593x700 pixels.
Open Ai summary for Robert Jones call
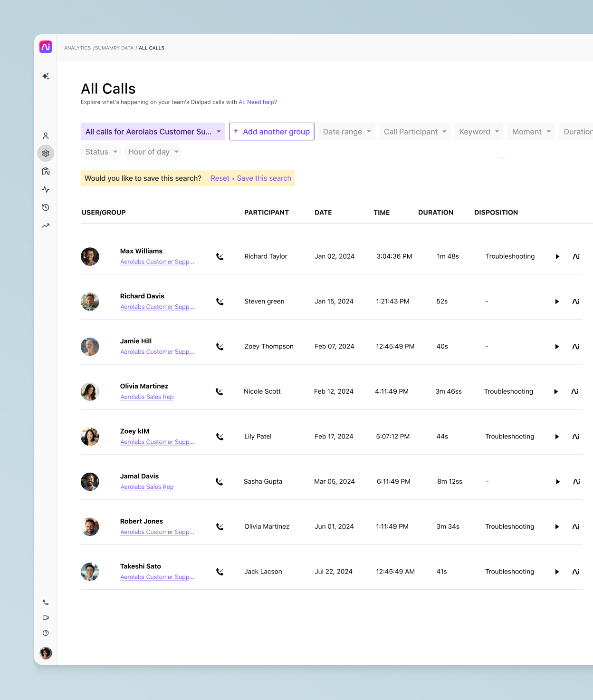(x=576, y=527)
